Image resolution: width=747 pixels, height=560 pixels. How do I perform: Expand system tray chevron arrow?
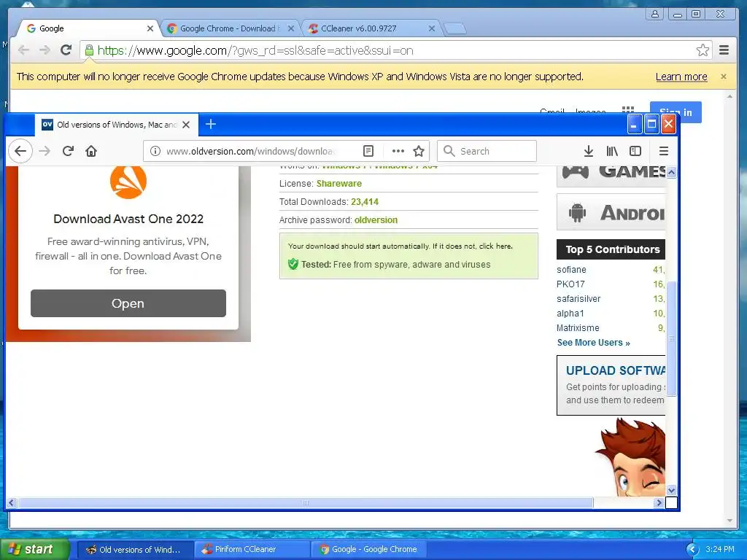click(x=692, y=550)
